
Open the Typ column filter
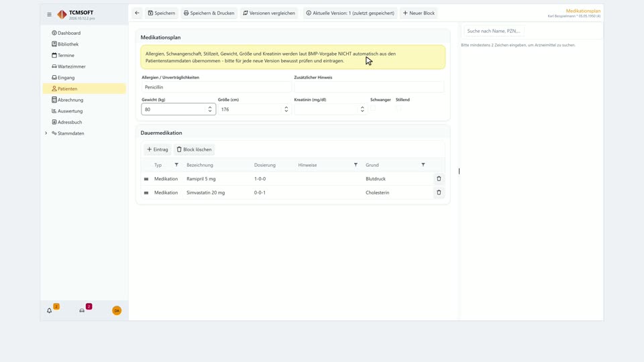pos(176,165)
